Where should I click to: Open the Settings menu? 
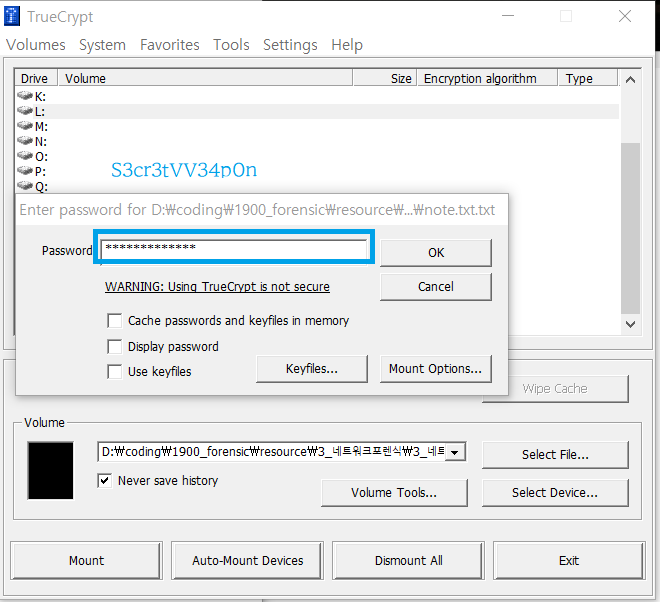coord(290,45)
